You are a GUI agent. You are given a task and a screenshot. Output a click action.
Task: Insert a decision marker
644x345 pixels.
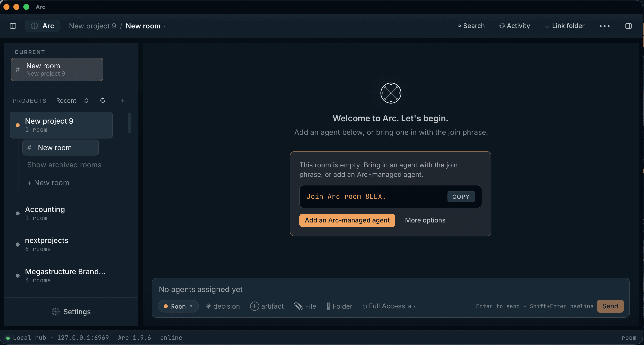point(223,306)
